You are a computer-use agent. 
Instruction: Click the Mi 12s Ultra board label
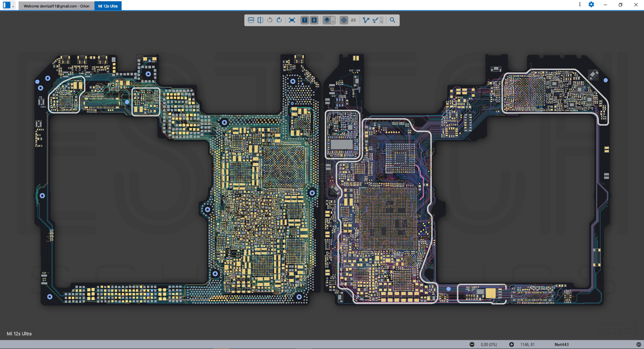pyautogui.click(x=19, y=334)
